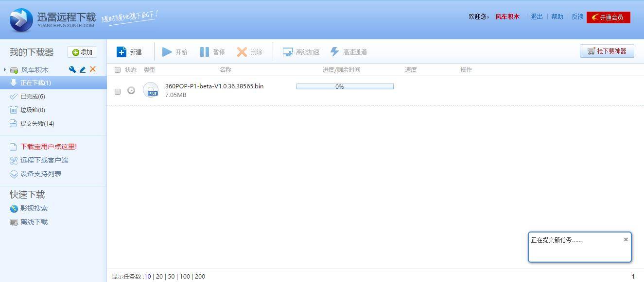Click the 抢下载神器 button
This screenshot has height=282, width=644.
pyautogui.click(x=607, y=51)
